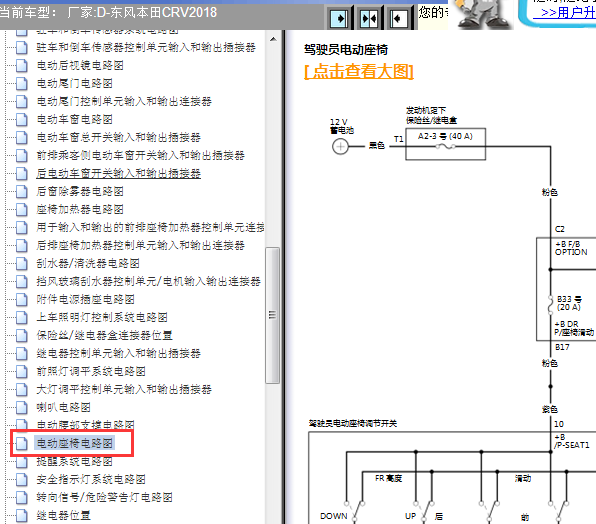The image size is (596, 524).
Task: Open 挡风玻璃刮水器控制单元/电机输入输出连接器
Action: click(x=149, y=281)
